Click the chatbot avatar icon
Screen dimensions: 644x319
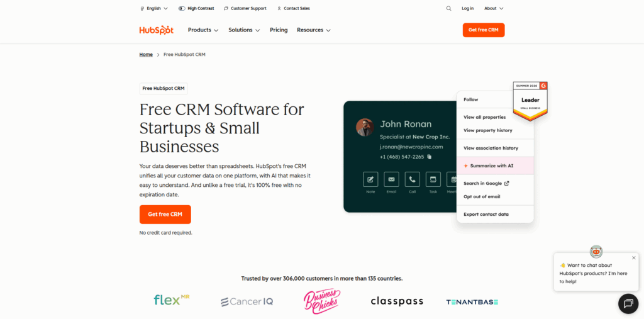click(596, 251)
